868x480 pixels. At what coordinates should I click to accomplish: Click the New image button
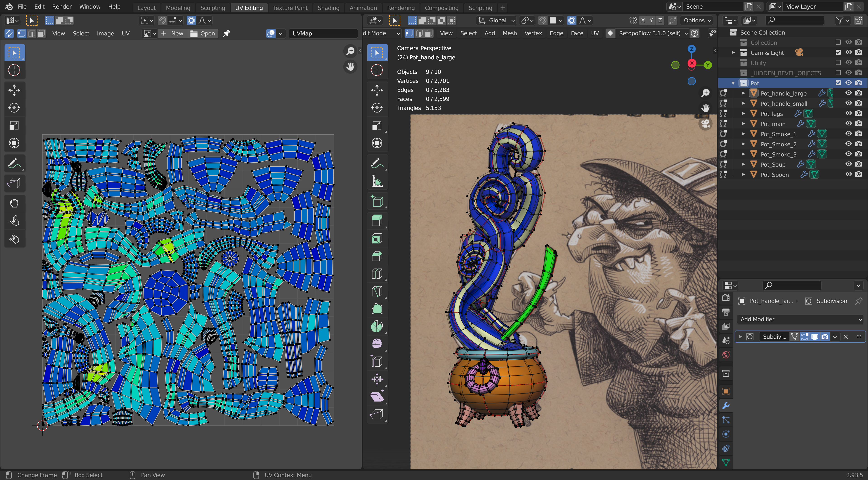click(x=172, y=33)
